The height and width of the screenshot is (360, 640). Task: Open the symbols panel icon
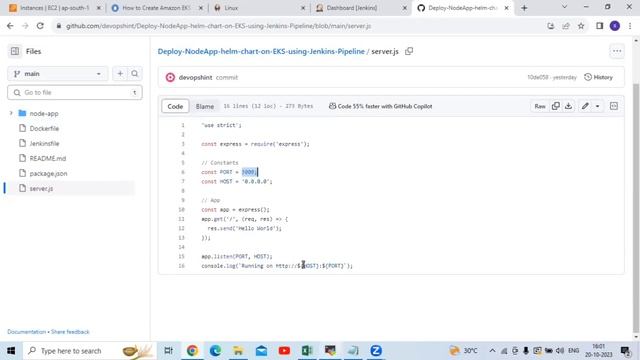pos(614,106)
